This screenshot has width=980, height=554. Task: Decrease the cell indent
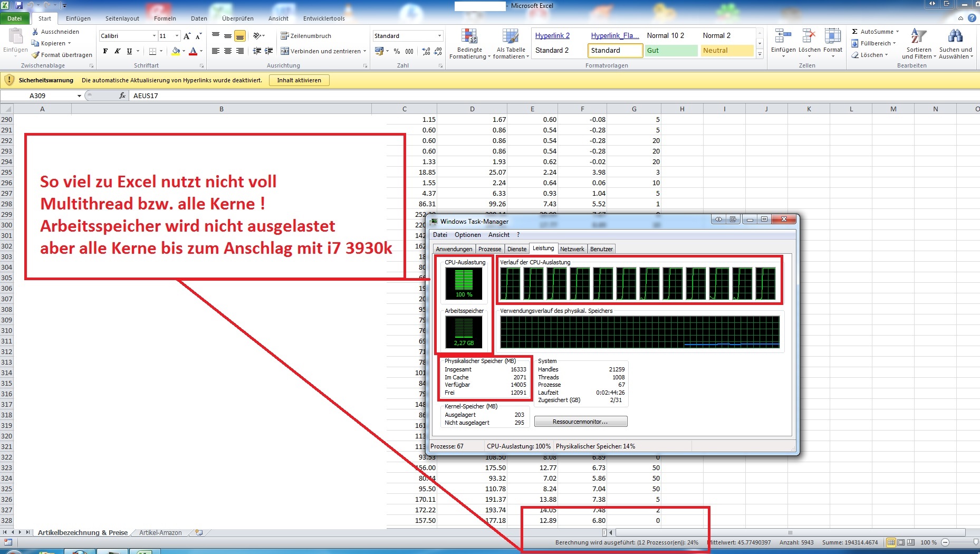tap(257, 51)
